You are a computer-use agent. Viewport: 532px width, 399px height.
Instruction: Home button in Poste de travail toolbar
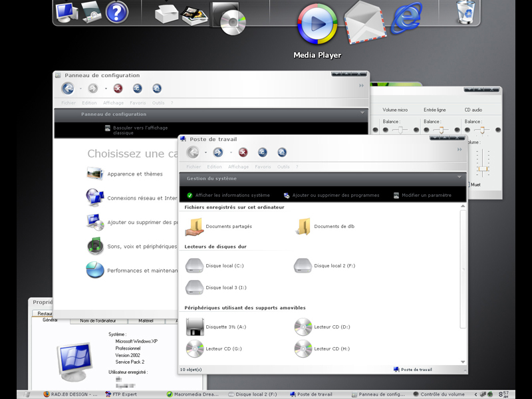tap(282, 152)
